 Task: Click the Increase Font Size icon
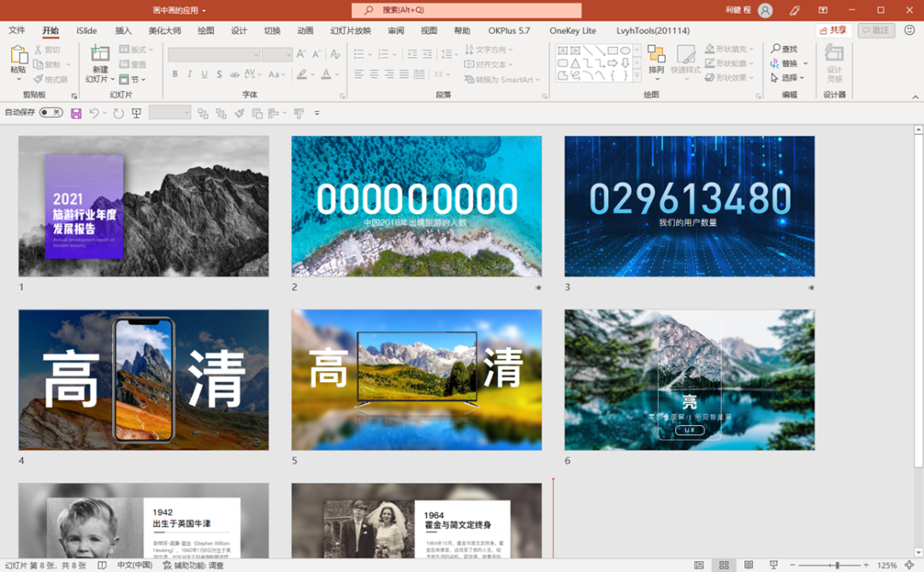301,54
